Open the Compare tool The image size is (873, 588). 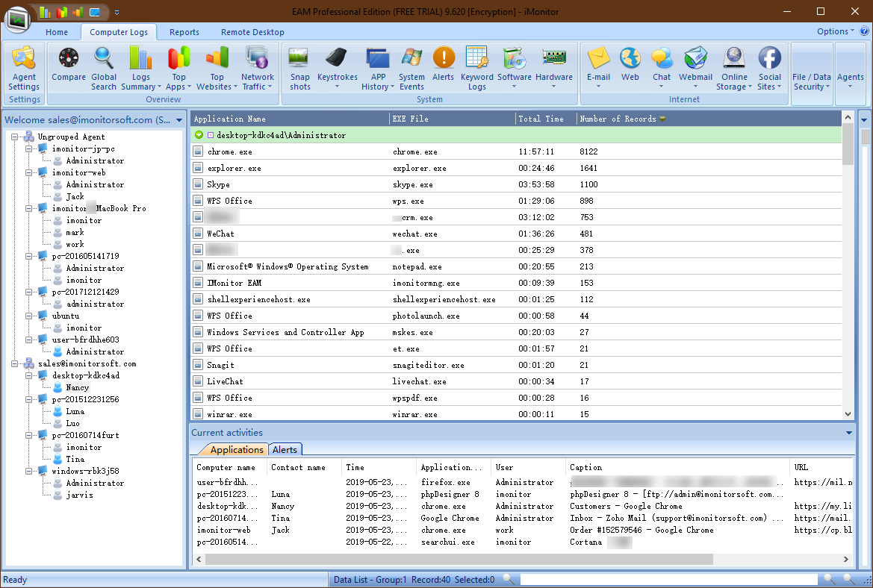click(x=69, y=64)
